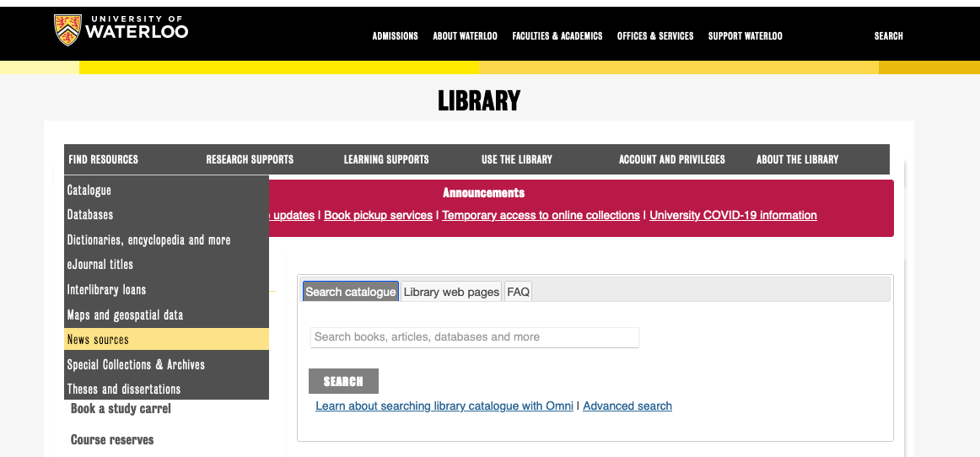Select the Search catalogue tab
980x457 pixels.
350,292
